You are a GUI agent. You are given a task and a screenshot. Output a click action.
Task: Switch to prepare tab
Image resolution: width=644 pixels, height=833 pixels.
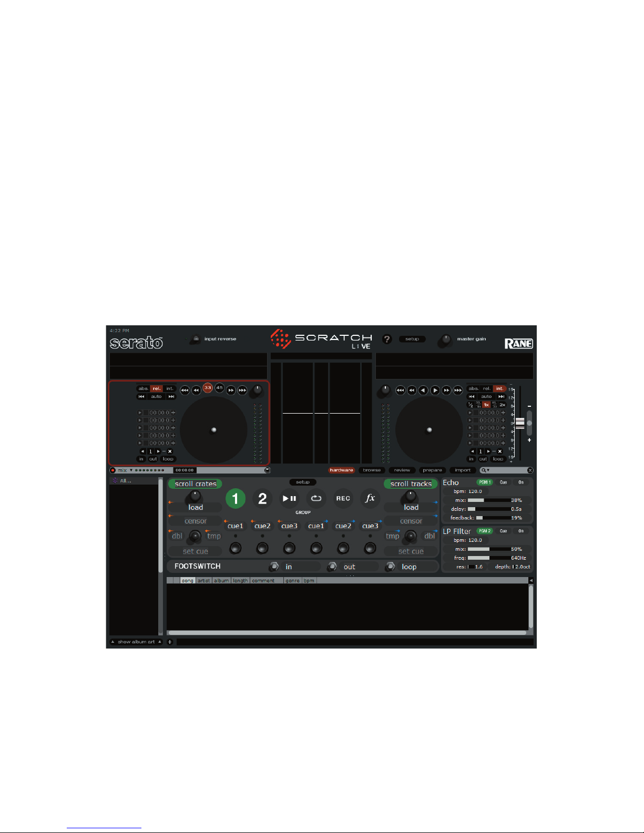pos(432,470)
